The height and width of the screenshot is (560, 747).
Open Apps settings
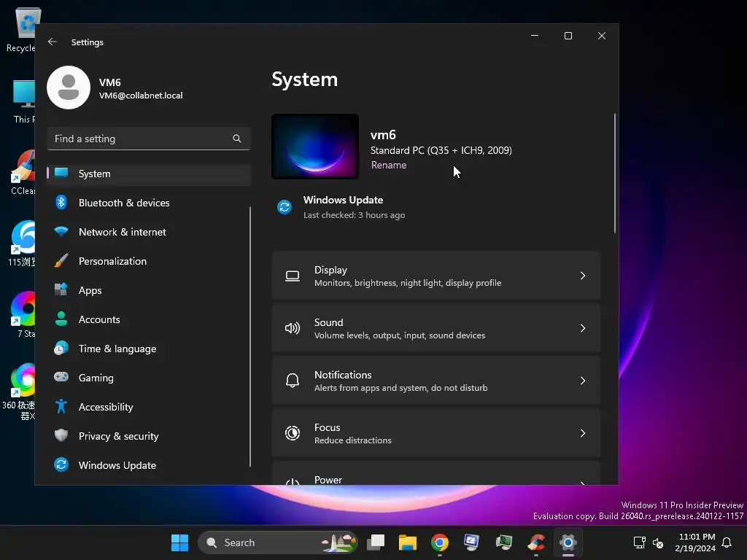[149, 290]
